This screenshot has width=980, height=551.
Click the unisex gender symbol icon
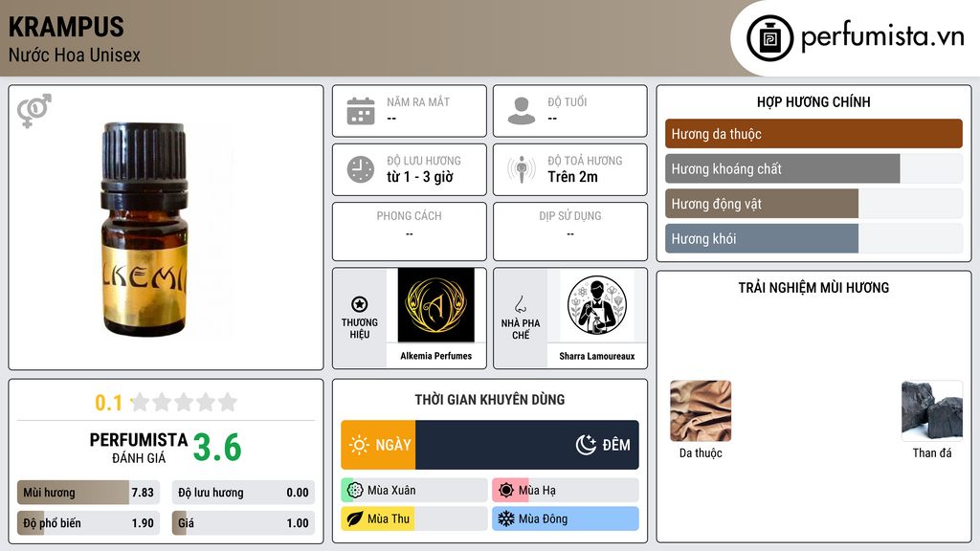[x=34, y=111]
